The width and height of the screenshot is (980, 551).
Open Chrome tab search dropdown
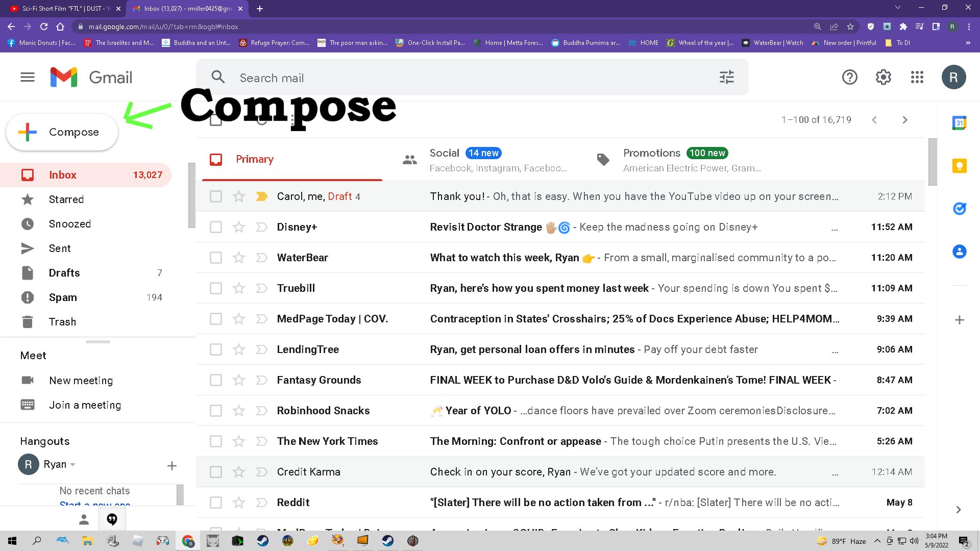[x=897, y=8]
